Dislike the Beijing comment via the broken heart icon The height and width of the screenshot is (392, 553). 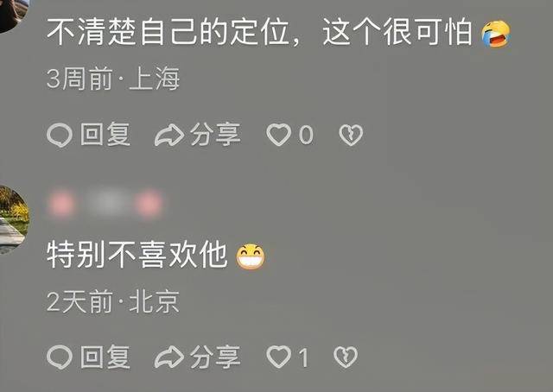click(346, 357)
